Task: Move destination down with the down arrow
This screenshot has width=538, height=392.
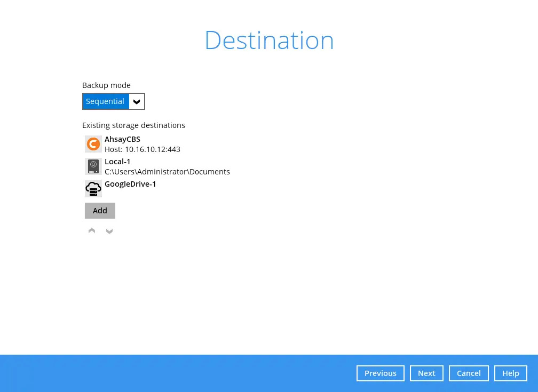Action: (x=109, y=231)
